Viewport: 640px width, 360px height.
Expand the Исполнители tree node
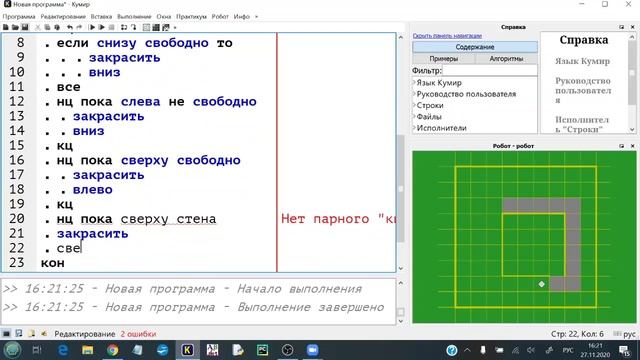(414, 128)
